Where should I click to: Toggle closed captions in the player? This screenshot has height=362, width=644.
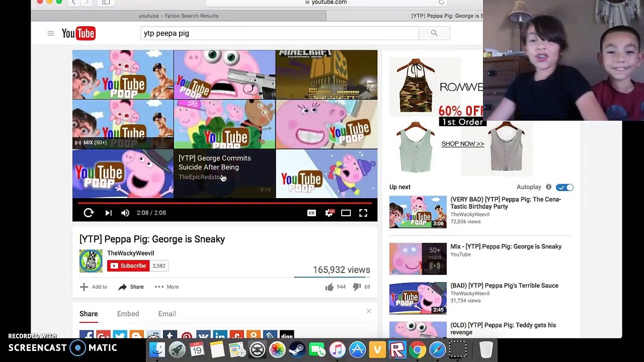coord(311,213)
